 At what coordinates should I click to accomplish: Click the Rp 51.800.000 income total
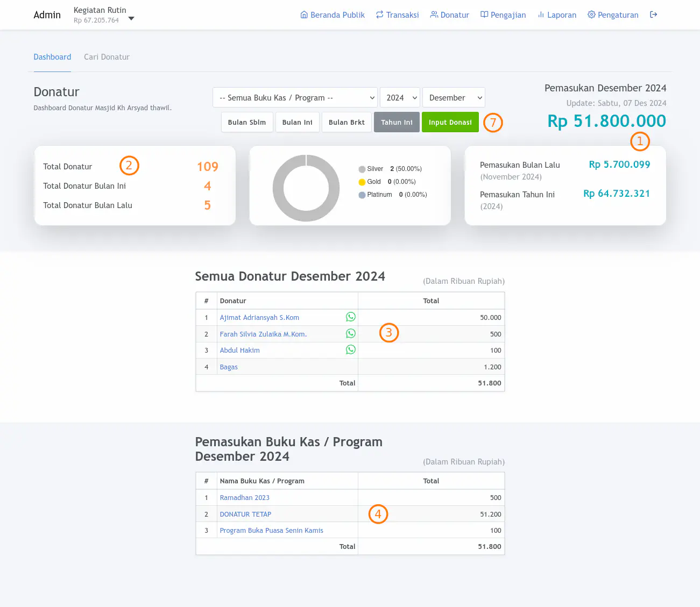[606, 121]
